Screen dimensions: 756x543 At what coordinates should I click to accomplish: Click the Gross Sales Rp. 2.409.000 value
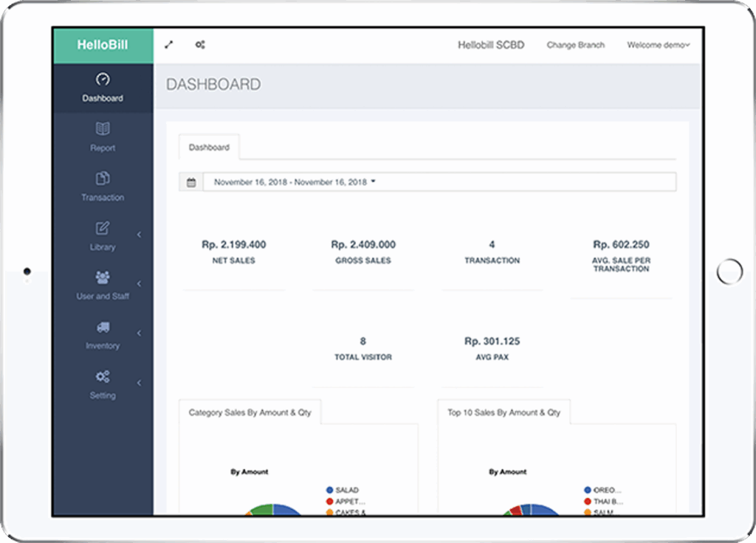pos(363,245)
